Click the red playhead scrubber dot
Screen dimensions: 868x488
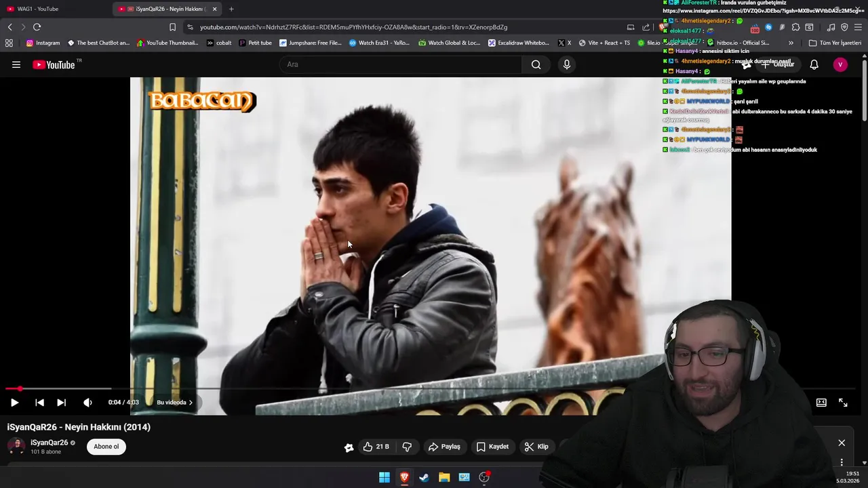(x=20, y=389)
